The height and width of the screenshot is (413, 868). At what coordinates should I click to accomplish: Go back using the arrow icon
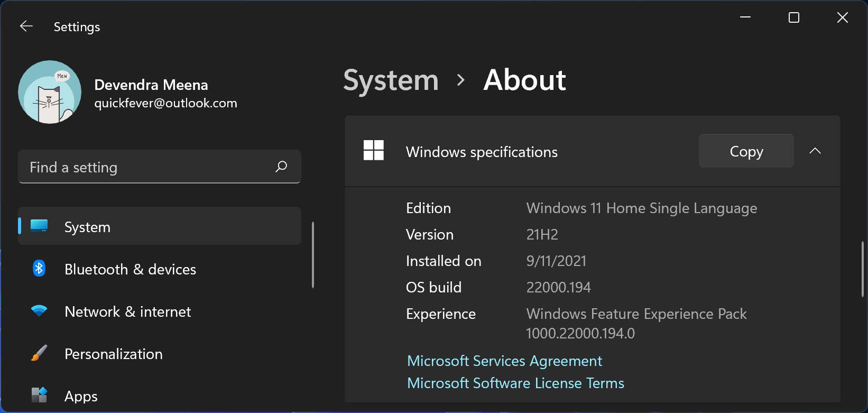(26, 26)
